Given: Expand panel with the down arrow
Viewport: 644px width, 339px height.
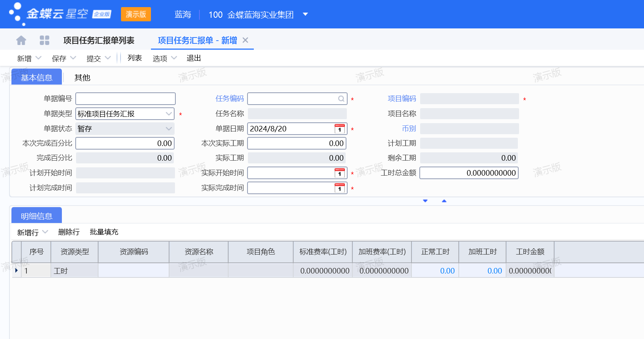Looking at the screenshot, I should [x=425, y=201].
